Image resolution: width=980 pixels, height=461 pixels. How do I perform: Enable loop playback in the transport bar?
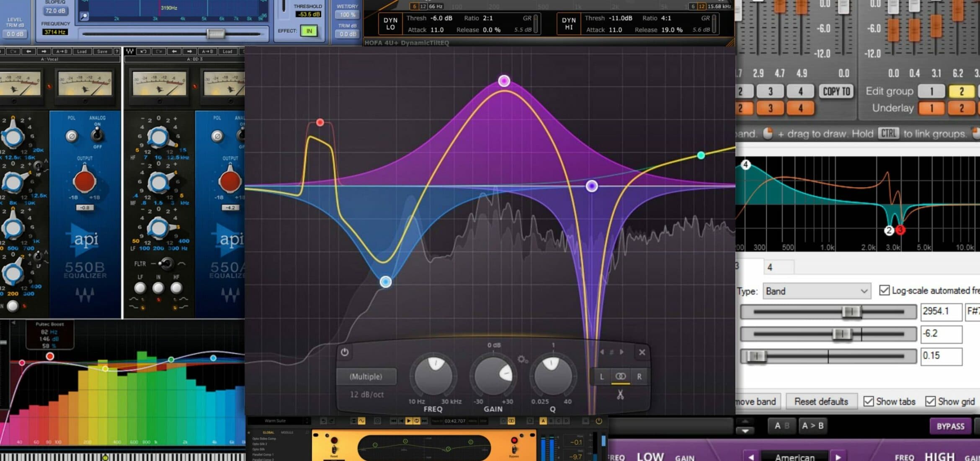pos(416,421)
